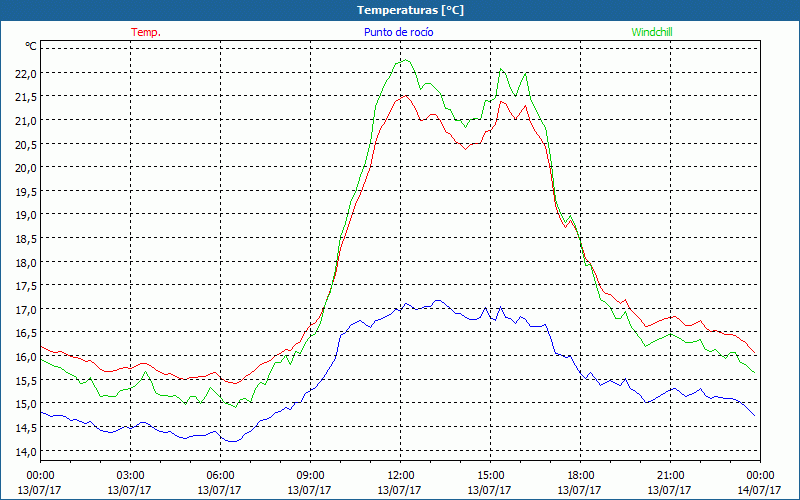Click the 16,0 value on the Y axis

click(24, 357)
